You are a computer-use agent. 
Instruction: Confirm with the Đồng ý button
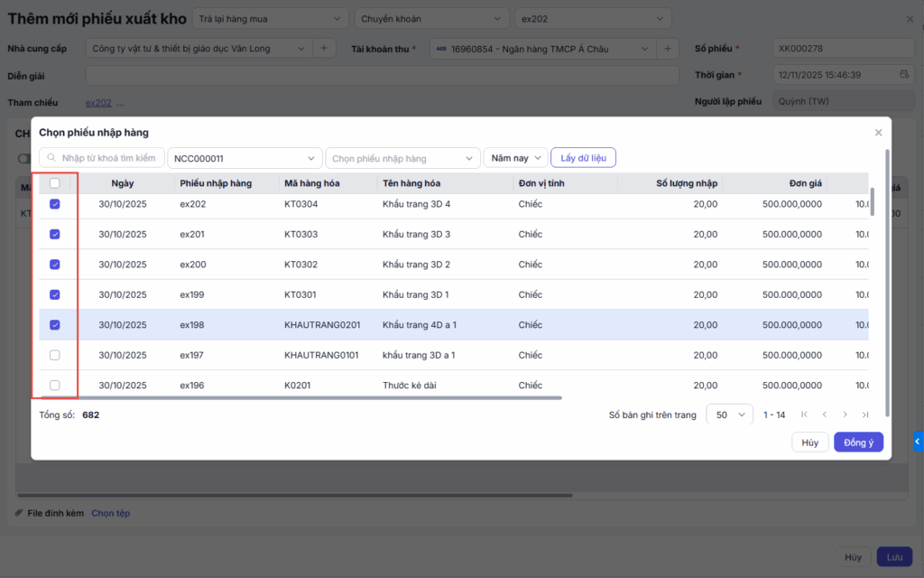pyautogui.click(x=858, y=443)
